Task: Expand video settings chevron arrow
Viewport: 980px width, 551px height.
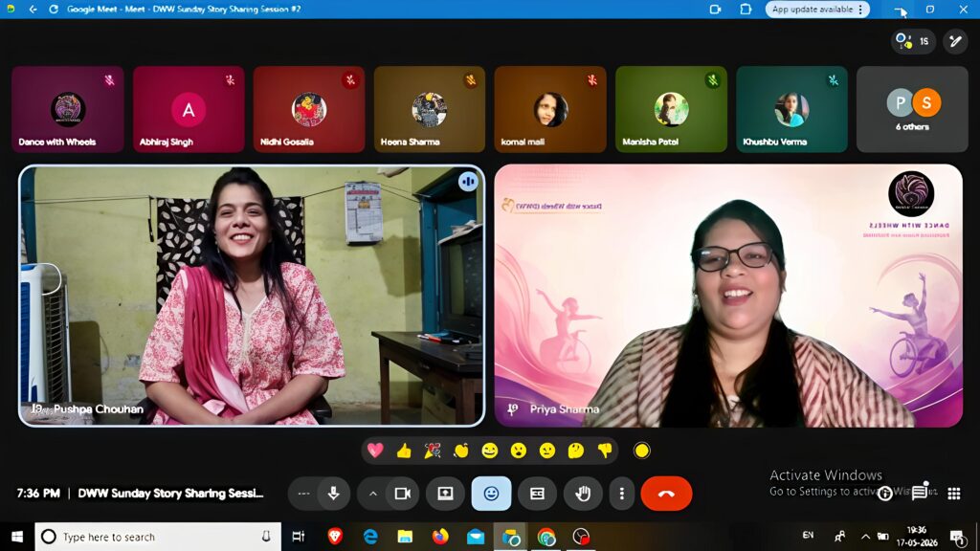Action: click(372, 494)
